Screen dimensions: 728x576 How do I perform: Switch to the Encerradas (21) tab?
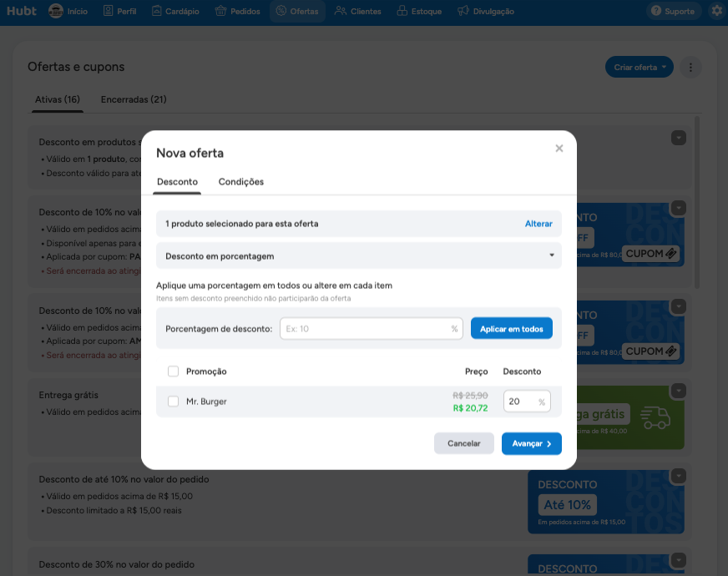tap(134, 99)
